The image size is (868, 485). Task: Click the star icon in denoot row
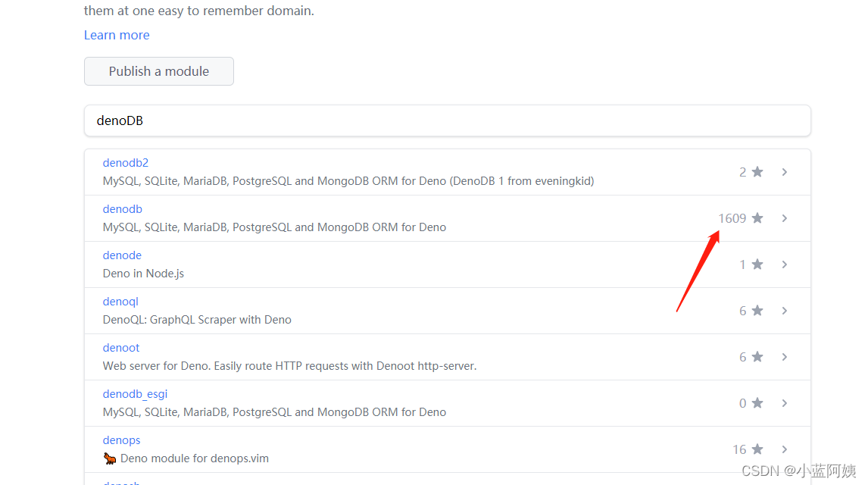click(x=757, y=357)
